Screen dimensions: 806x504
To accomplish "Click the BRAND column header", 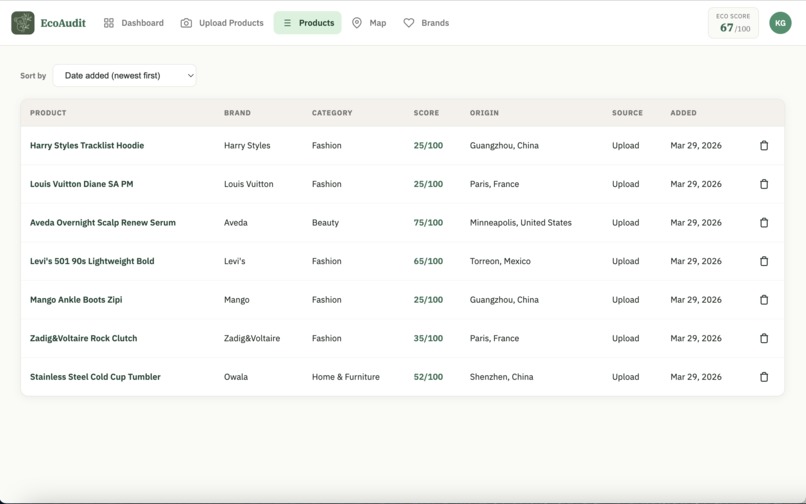I will [x=237, y=113].
